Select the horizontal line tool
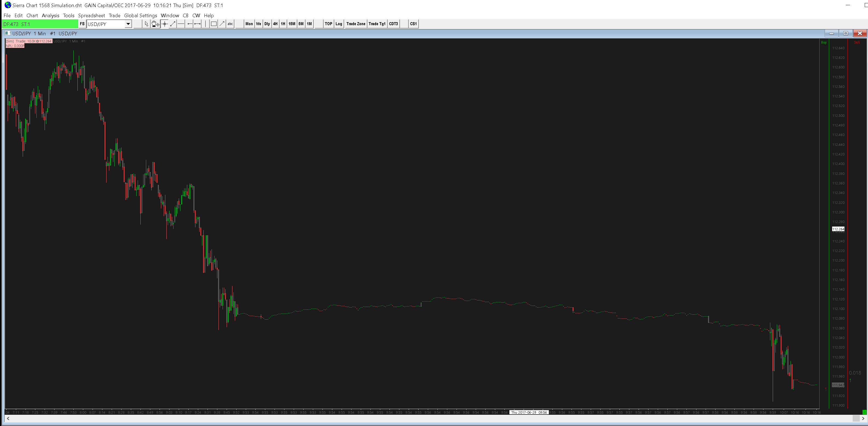This screenshot has height=426, width=868. point(181,24)
